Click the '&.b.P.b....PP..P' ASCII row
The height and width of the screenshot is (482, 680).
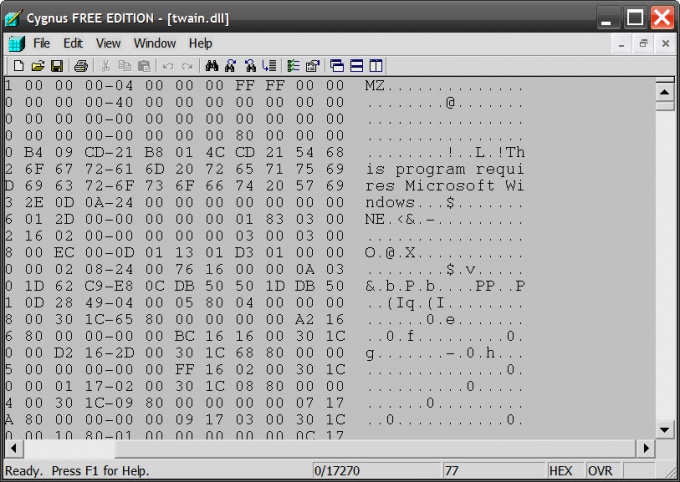tap(445, 286)
